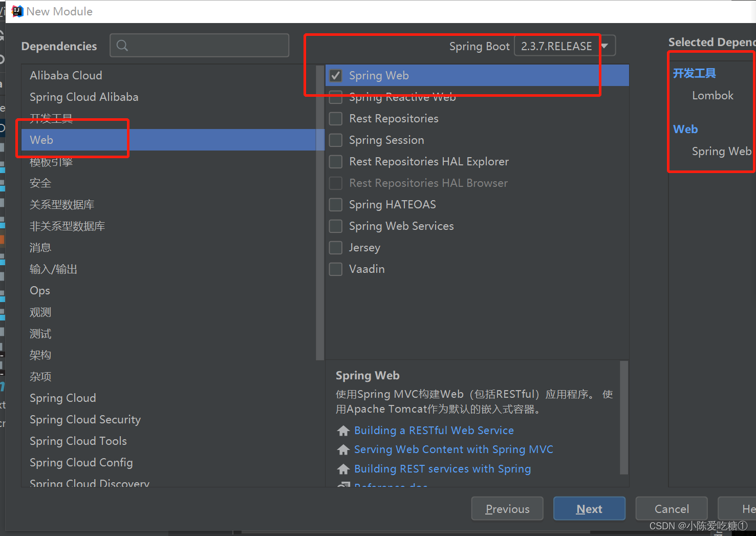Screen dimensions: 756x536
Task: Select Lombok in Selected Dependencies
Action: tap(712, 96)
